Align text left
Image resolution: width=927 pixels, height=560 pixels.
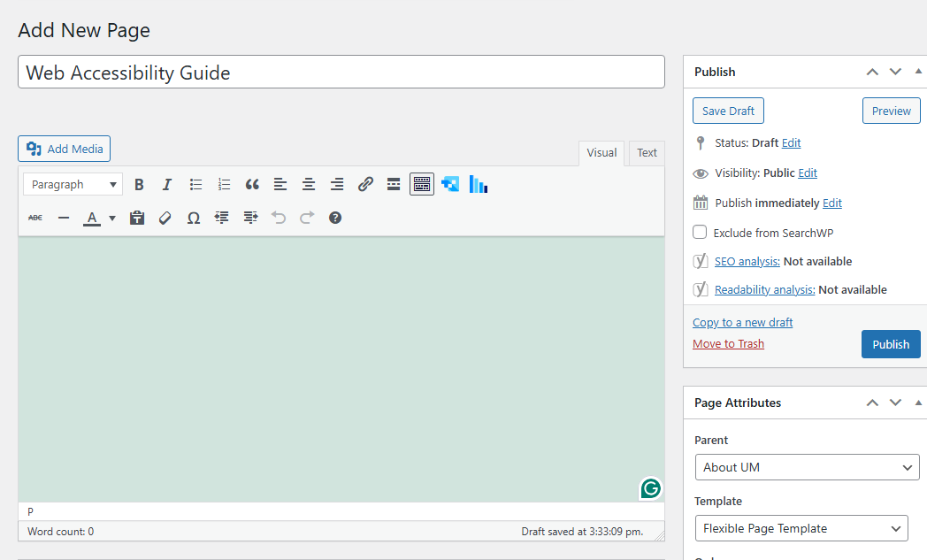click(x=280, y=185)
